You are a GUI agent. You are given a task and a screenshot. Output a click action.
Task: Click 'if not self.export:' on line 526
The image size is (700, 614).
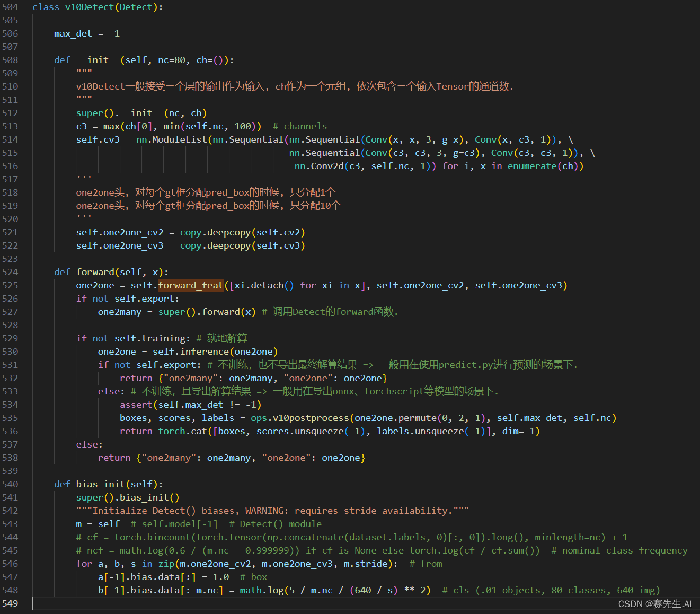tap(128, 299)
